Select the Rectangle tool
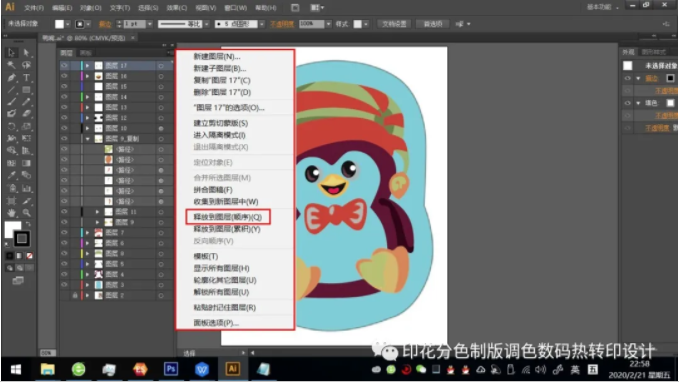The height and width of the screenshot is (382, 679). click(26, 90)
